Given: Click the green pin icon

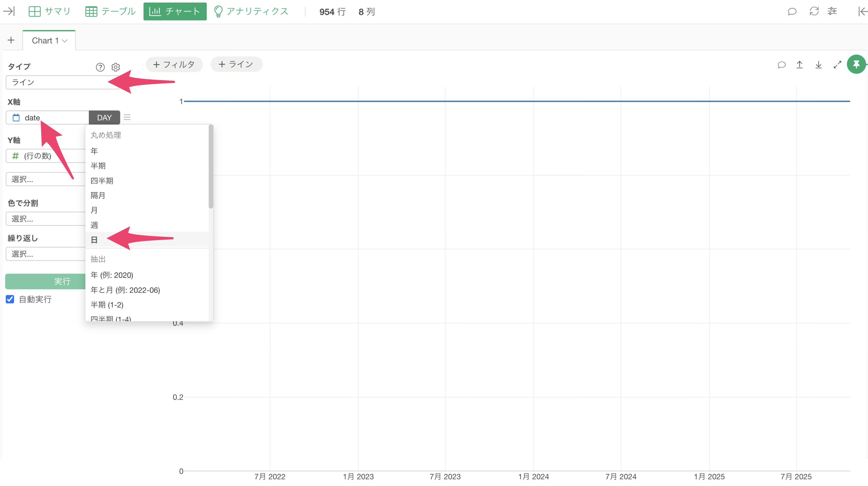Looking at the screenshot, I should [856, 64].
